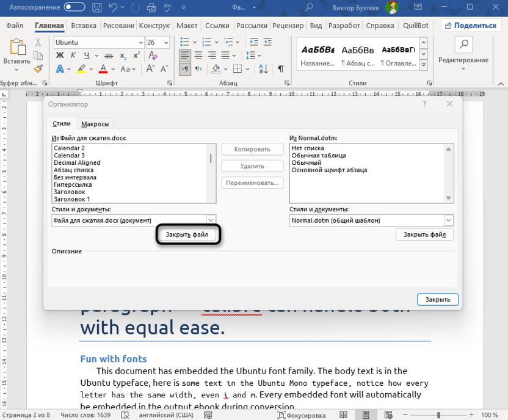Open the search magnifier in title bar
The height and width of the screenshot is (420, 508).
point(310,7)
